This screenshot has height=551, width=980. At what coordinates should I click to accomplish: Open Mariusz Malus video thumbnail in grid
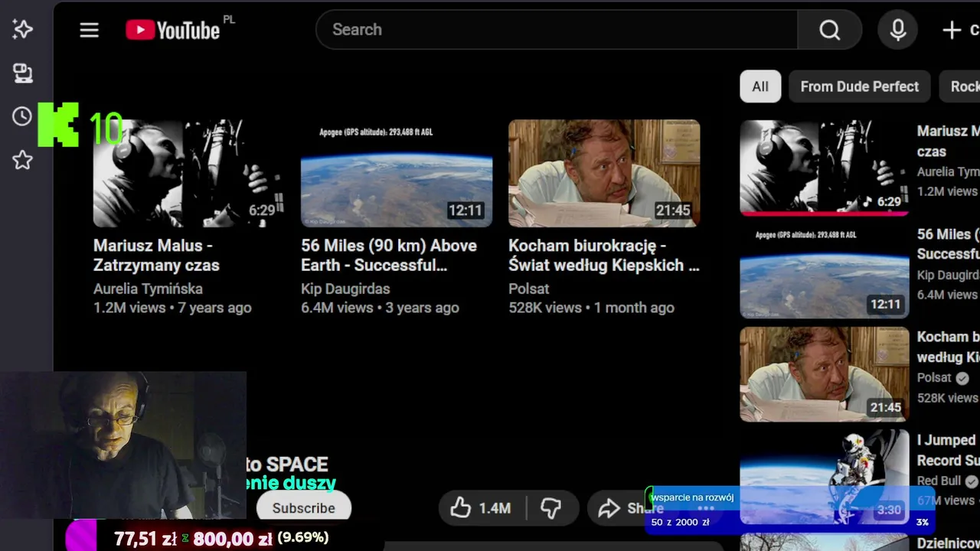188,173
